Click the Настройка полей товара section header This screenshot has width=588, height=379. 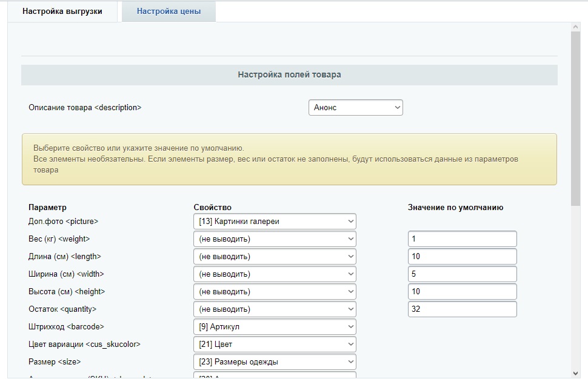[x=289, y=75]
